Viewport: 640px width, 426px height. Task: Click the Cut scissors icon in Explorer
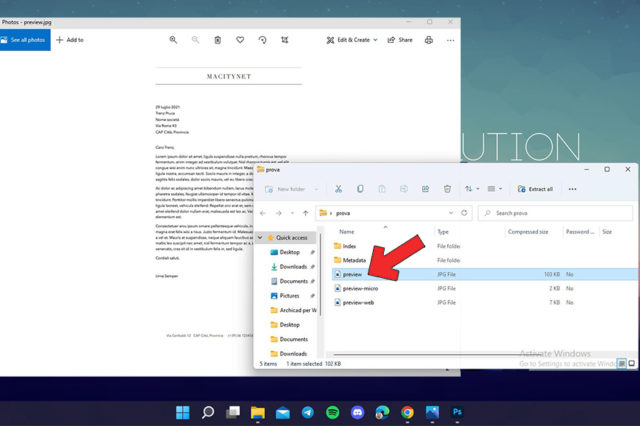pyautogui.click(x=338, y=188)
